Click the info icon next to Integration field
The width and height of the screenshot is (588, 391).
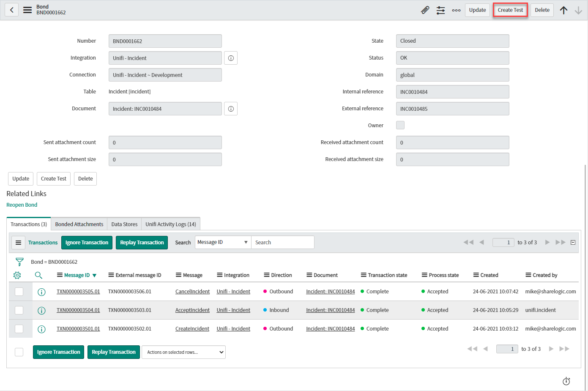pyautogui.click(x=231, y=58)
